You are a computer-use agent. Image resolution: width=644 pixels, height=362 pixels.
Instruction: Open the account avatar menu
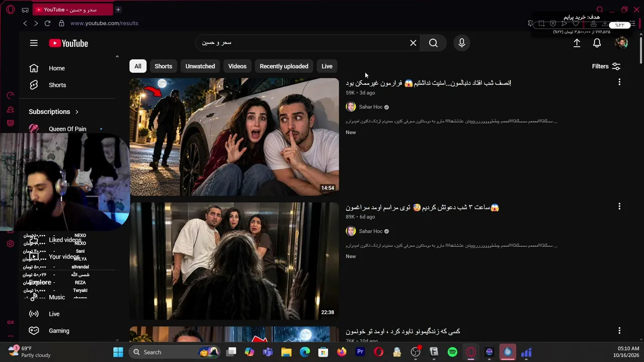(621, 43)
